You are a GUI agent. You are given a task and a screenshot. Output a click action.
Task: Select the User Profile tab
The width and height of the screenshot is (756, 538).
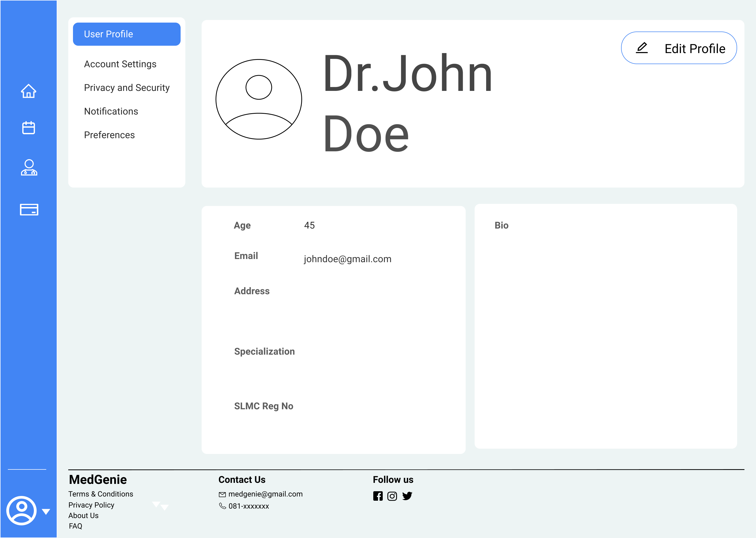click(127, 34)
